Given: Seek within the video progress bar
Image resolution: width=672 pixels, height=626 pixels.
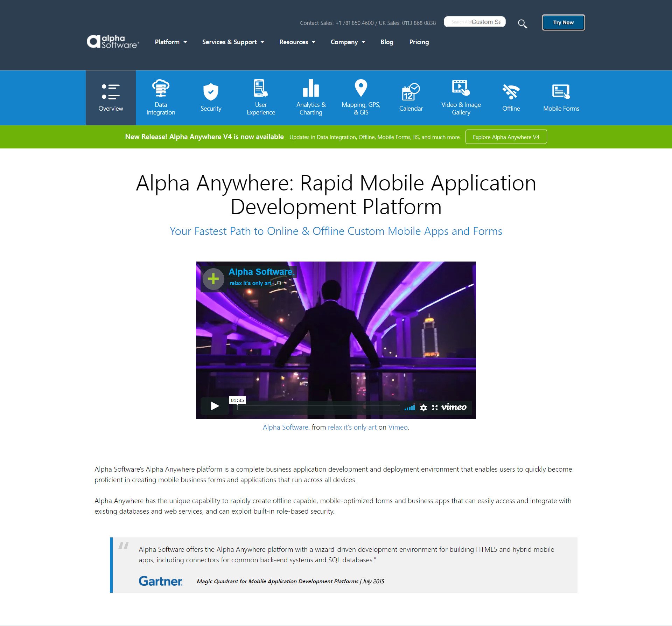Looking at the screenshot, I should click(318, 408).
